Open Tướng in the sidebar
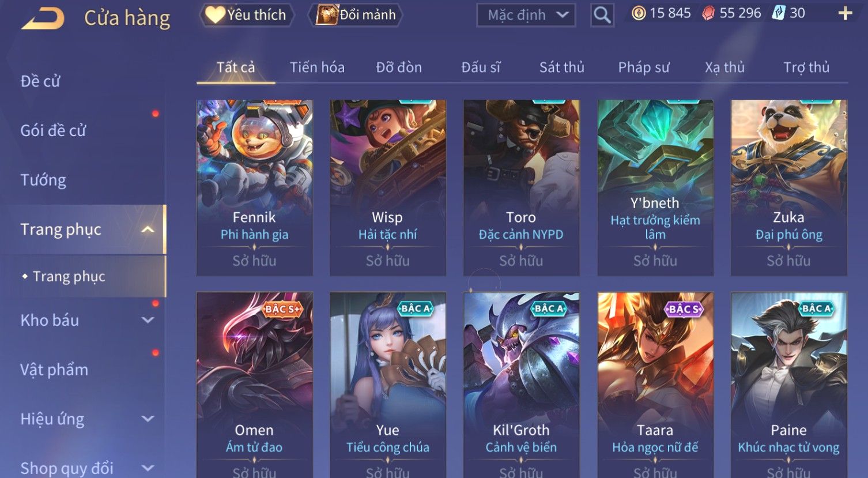Screen dimensions: 868x478 (x=43, y=180)
